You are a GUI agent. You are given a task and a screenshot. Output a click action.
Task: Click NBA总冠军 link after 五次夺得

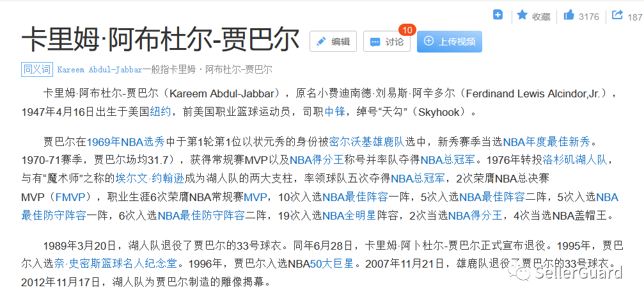(418, 179)
